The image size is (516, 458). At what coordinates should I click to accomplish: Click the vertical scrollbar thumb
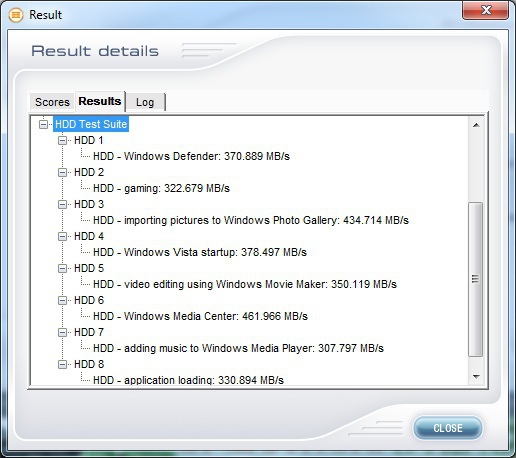pyautogui.click(x=476, y=279)
